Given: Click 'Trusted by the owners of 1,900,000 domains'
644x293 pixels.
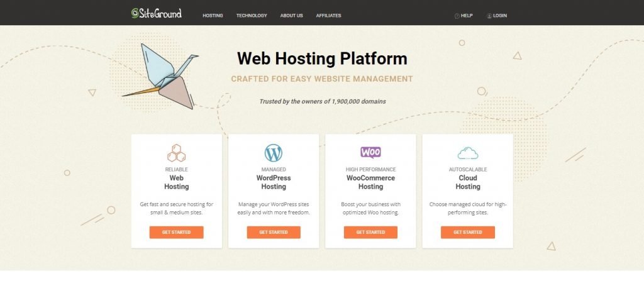Looking at the screenshot, I should tap(323, 101).
